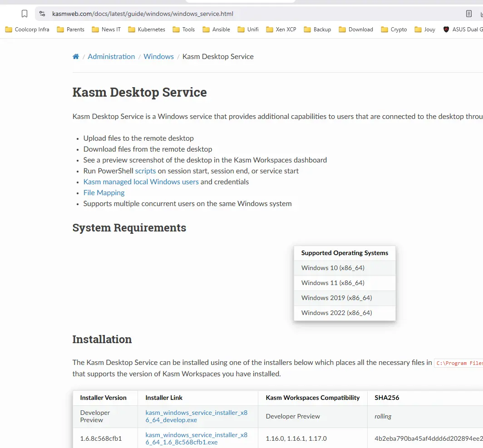
Task: Open the File Mapping link
Action: [x=104, y=193]
